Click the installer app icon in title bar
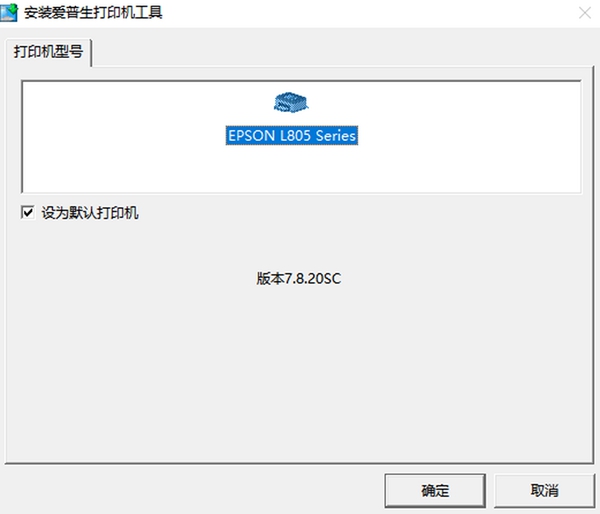 click(9, 13)
